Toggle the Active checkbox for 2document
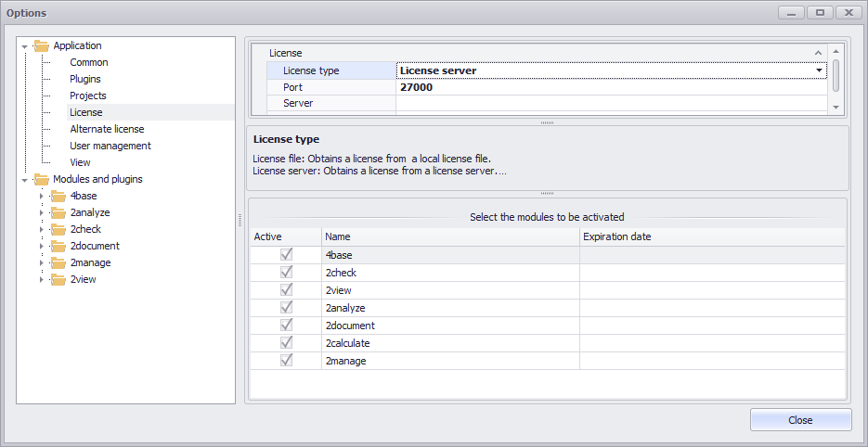Screen dimensions: 868x447 [286, 326]
